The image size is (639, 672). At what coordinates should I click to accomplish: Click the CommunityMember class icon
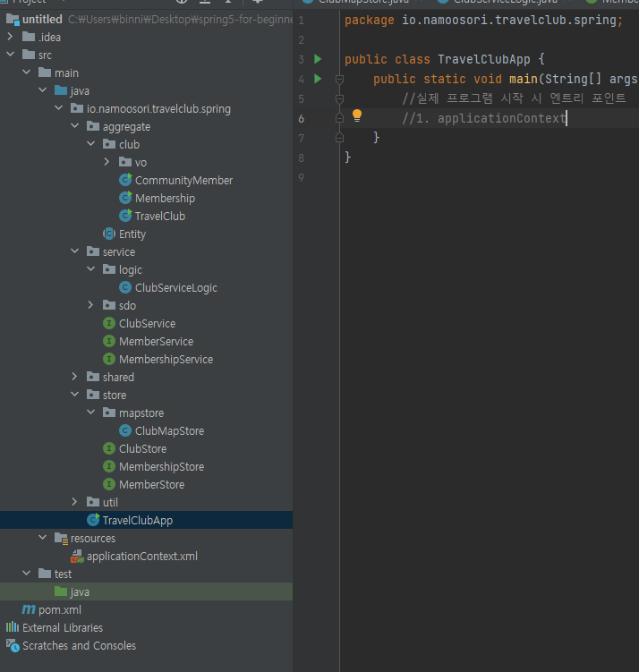pyautogui.click(x=125, y=180)
